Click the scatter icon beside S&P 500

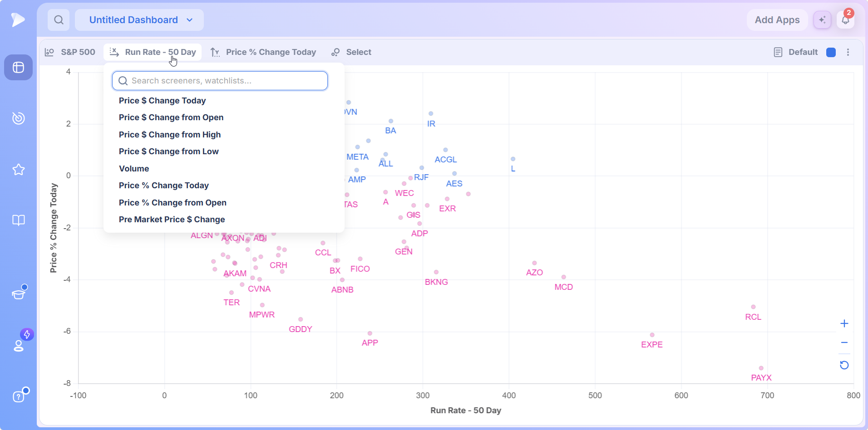click(x=49, y=52)
